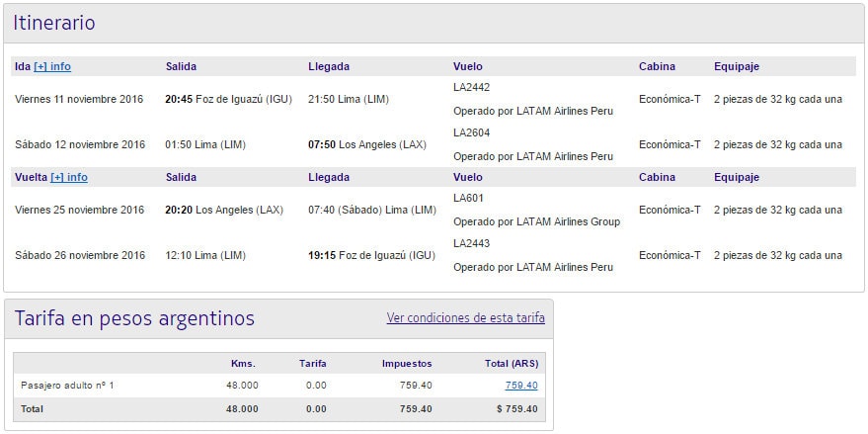Select flight number LA2604
This screenshot has height=434, width=868.
click(472, 132)
